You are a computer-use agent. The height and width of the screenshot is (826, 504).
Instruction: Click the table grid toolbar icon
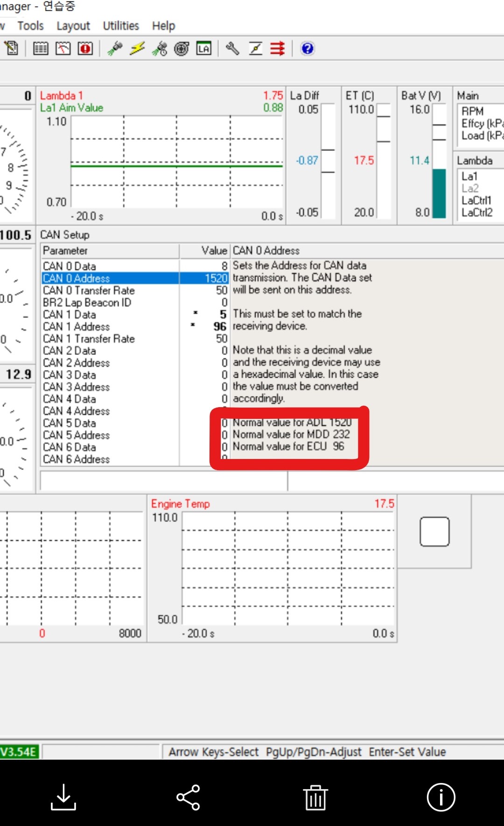(41, 49)
